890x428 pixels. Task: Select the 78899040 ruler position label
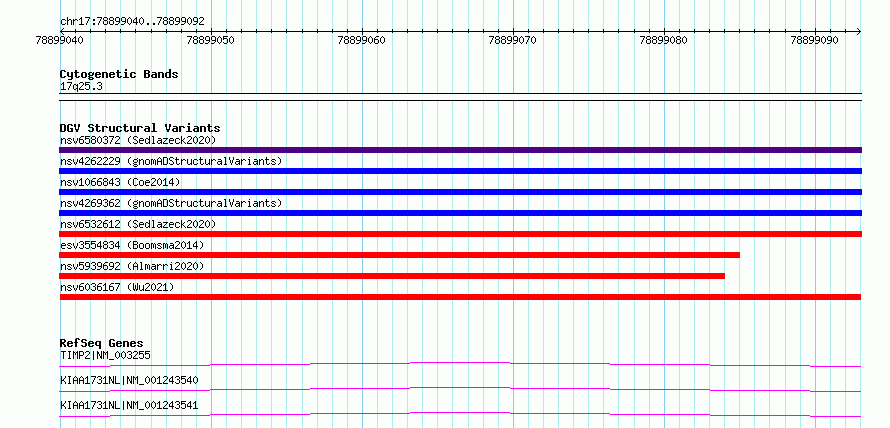click(60, 40)
